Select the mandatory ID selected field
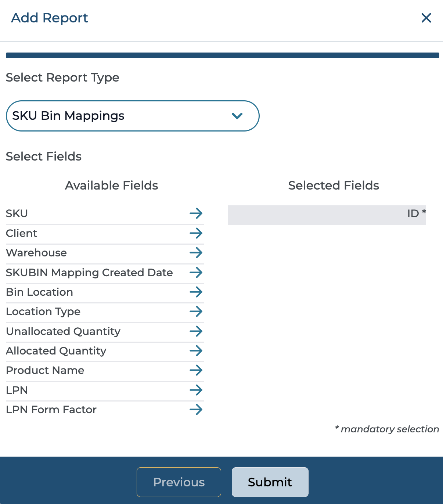 [x=327, y=215]
